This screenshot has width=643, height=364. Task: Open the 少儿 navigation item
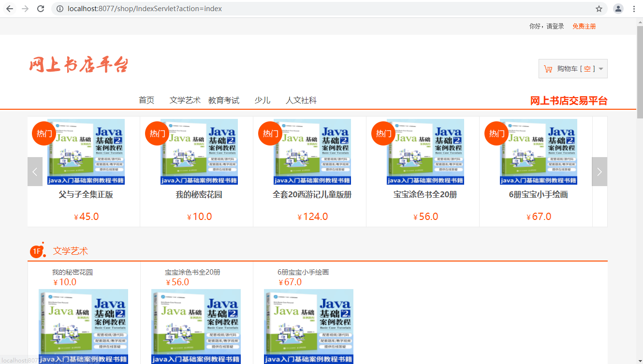pyautogui.click(x=263, y=100)
